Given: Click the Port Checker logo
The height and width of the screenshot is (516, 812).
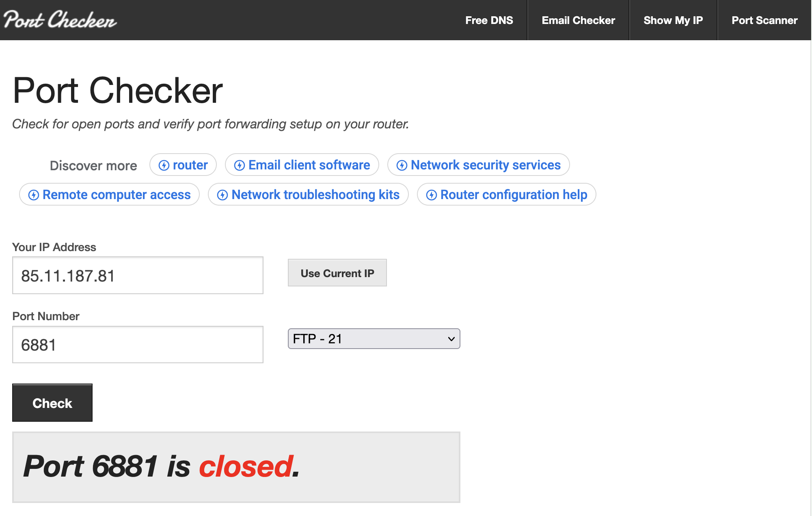Looking at the screenshot, I should click(60, 20).
